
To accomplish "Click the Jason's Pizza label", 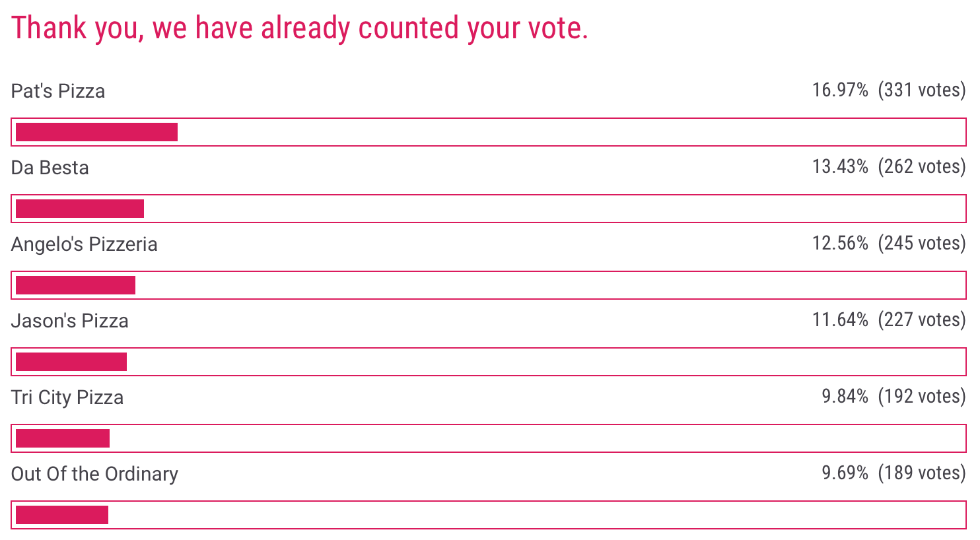I will [70, 320].
